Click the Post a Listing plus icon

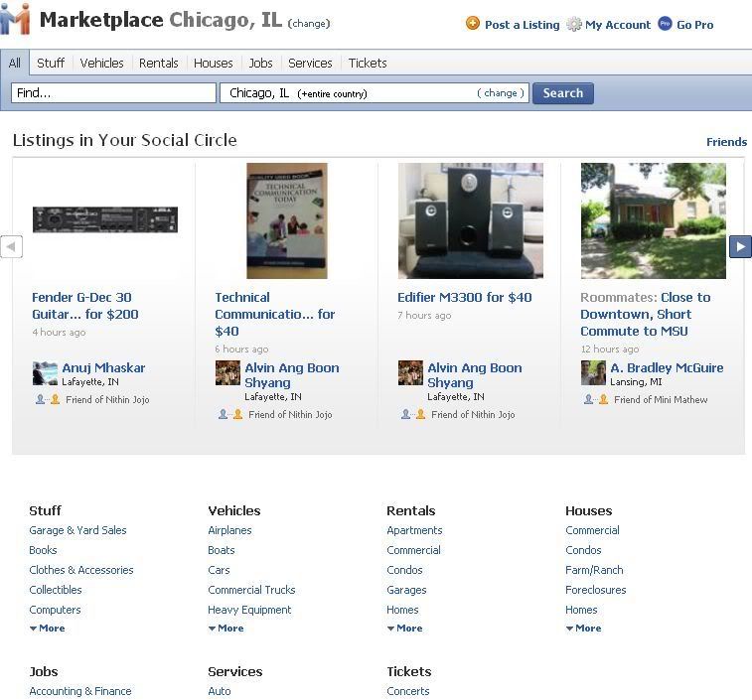(x=473, y=24)
